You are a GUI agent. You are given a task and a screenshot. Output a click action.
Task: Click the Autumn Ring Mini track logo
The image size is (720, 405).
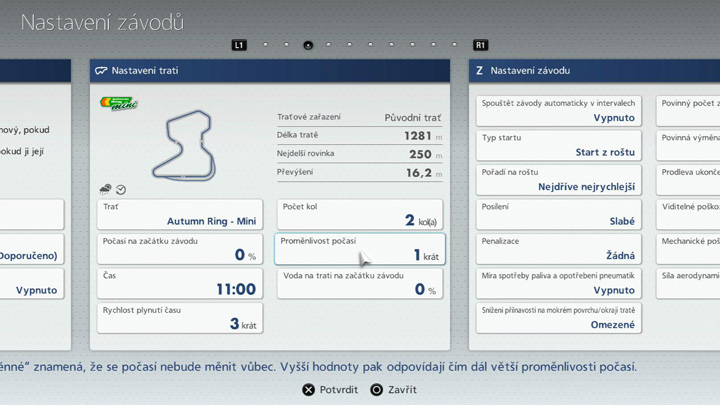point(118,104)
